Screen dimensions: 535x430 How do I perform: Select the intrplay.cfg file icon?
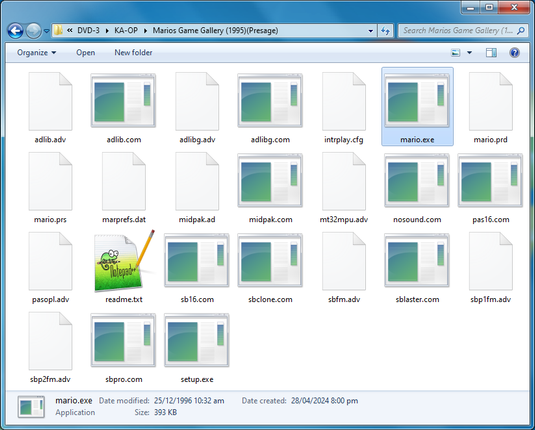344,101
